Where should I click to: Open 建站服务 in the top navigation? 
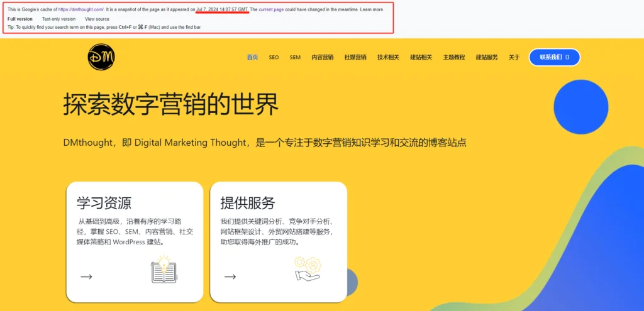487,57
